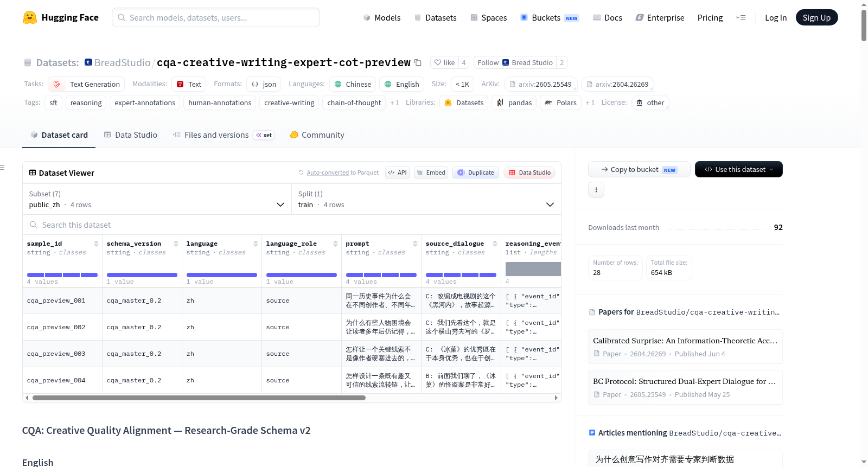This screenshot has width=868, height=467.
Task: Click the Text modality tag
Action: [189, 84]
